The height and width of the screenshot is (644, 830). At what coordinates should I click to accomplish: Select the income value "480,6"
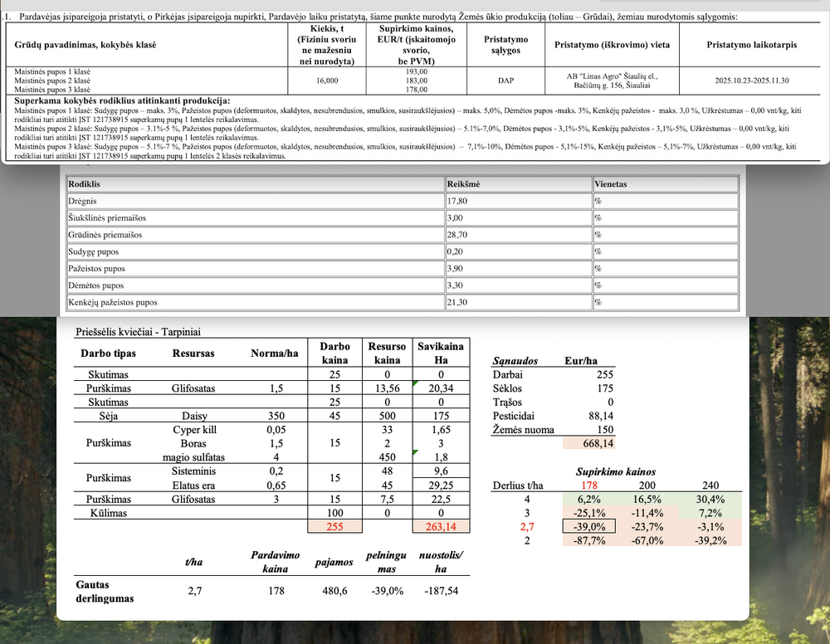pos(335,591)
